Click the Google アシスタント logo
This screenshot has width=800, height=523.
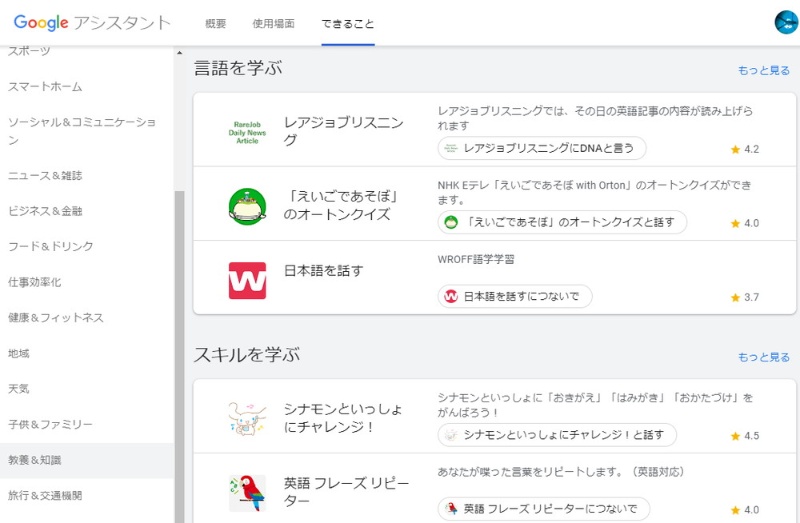click(92, 23)
